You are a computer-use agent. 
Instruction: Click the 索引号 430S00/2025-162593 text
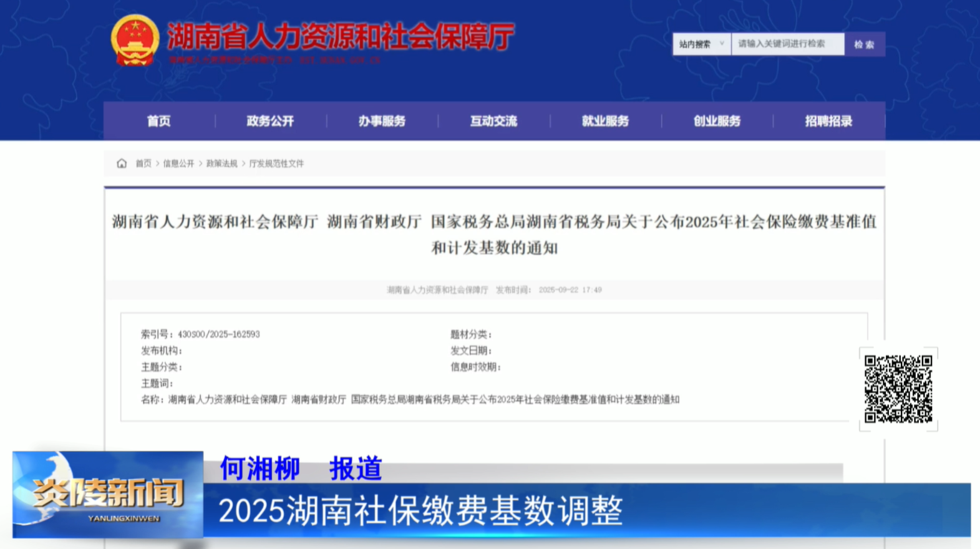pyautogui.click(x=200, y=334)
